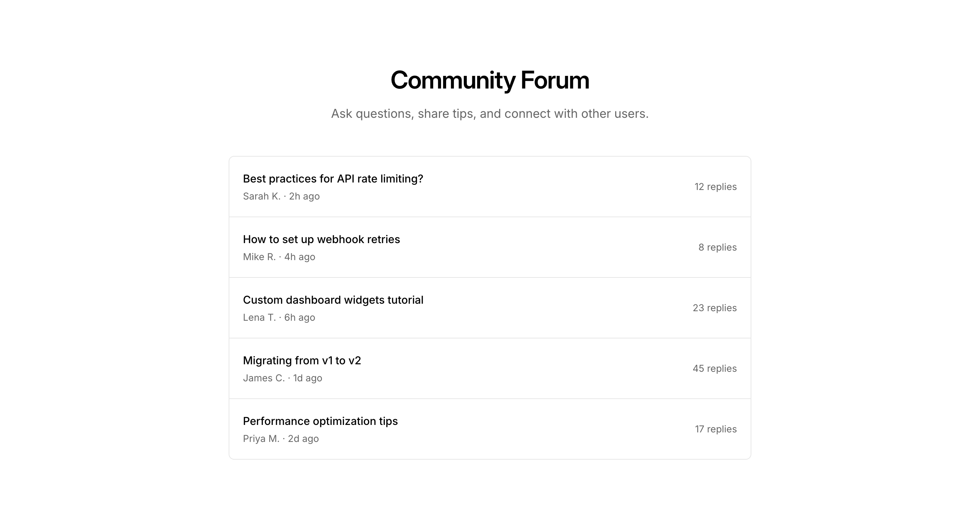The height and width of the screenshot is (525, 980).
Task: Select the "23 replies" count
Action: [715, 308]
